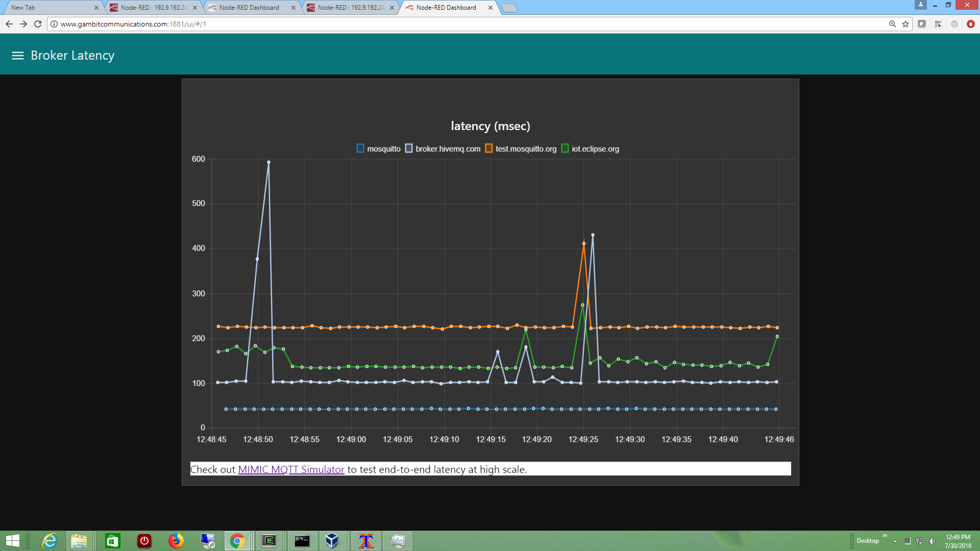The image size is (980, 551).
Task: Click the red up-arrow extension icon
Action: coord(971,24)
